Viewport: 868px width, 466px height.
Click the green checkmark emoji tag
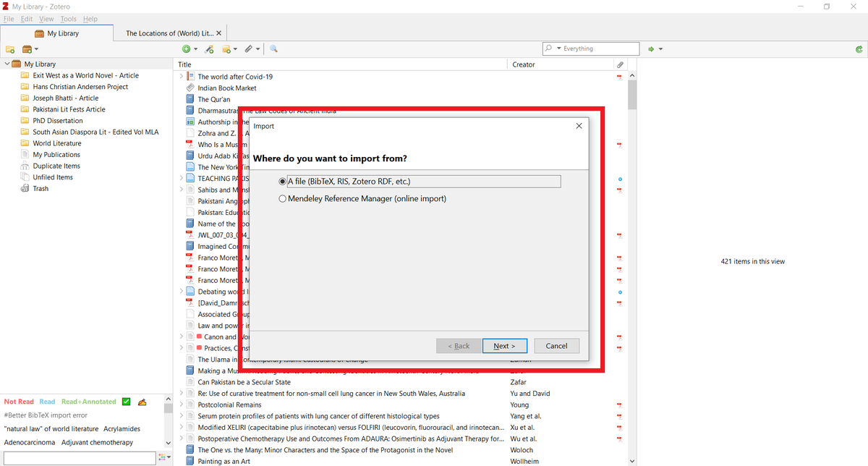(126, 402)
